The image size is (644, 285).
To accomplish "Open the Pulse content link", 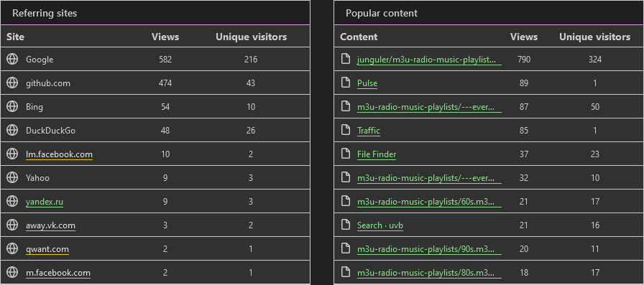I will click(x=367, y=83).
